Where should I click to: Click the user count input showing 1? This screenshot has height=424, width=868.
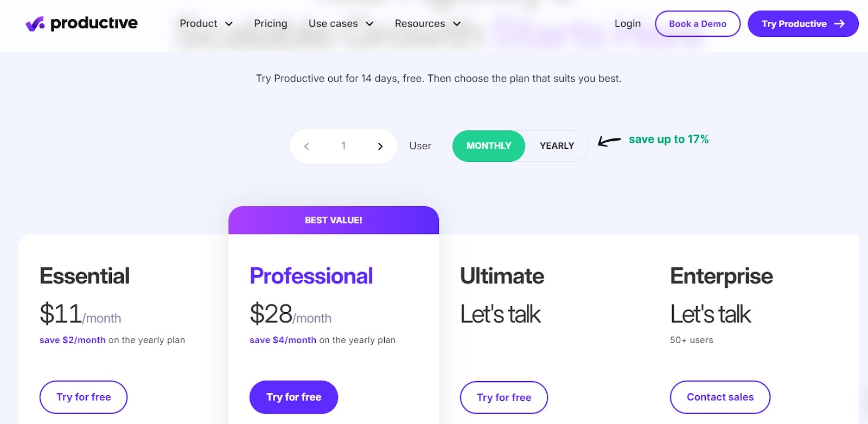(343, 145)
